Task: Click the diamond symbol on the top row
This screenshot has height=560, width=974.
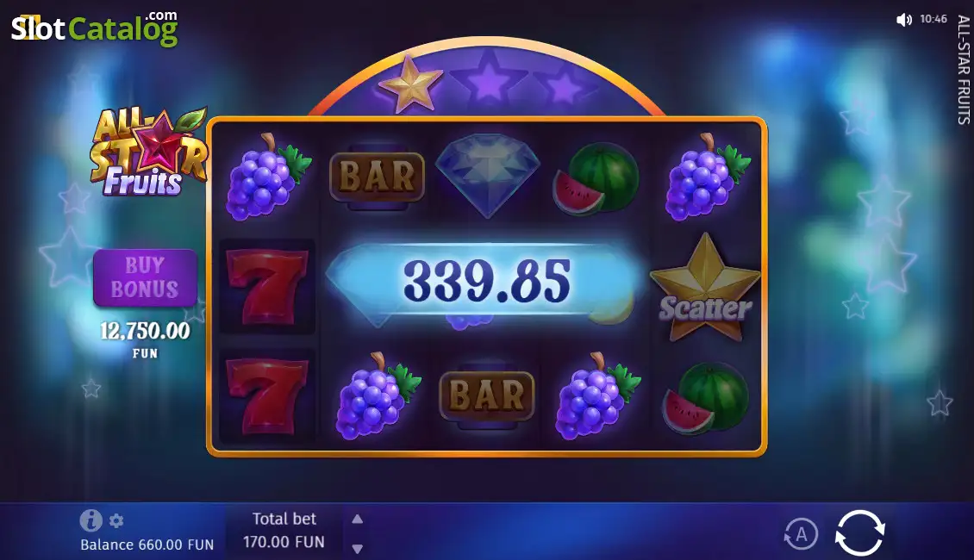Action: click(488, 175)
